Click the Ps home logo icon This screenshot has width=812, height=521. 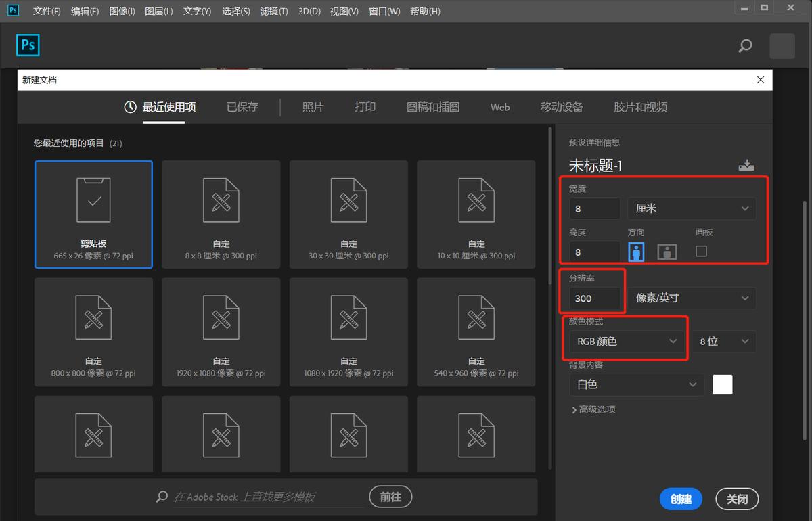pyautogui.click(x=28, y=45)
